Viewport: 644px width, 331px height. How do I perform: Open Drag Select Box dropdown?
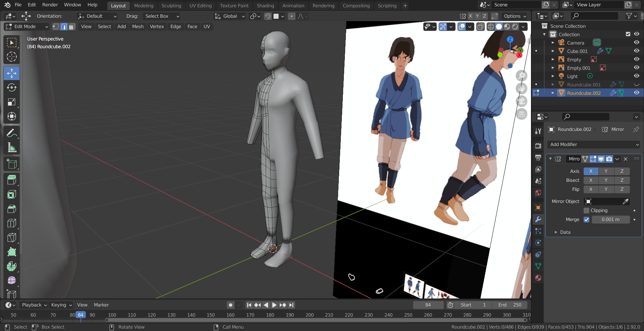point(161,16)
